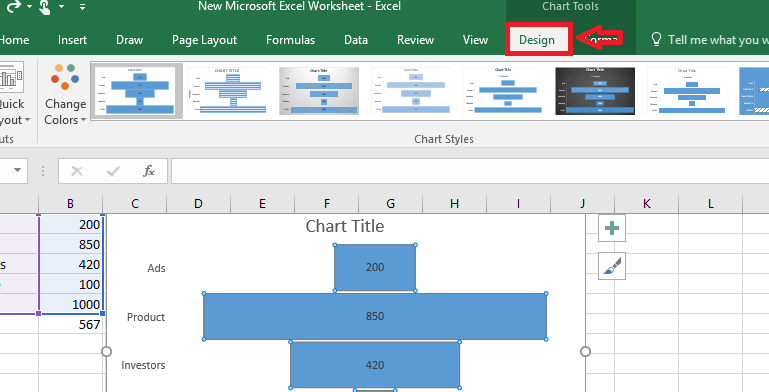Click the Chart Title text
The image size is (769, 392).
point(345,226)
